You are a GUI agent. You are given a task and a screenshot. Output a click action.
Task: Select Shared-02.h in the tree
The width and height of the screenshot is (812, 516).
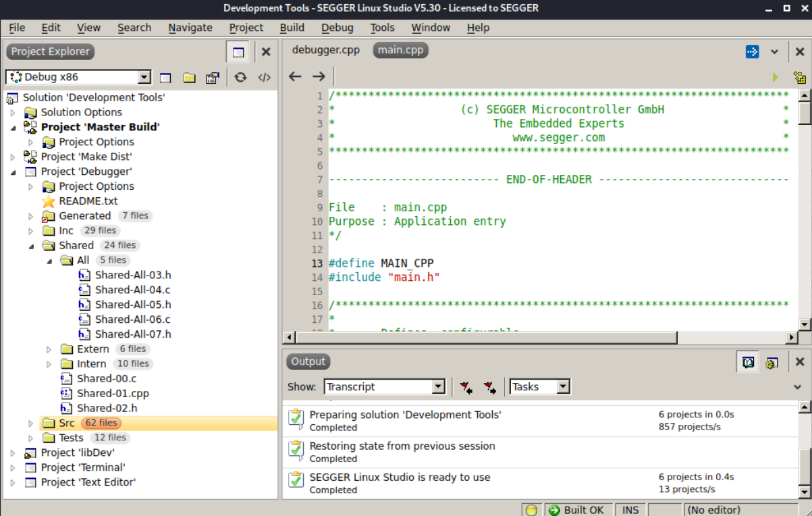pos(107,409)
